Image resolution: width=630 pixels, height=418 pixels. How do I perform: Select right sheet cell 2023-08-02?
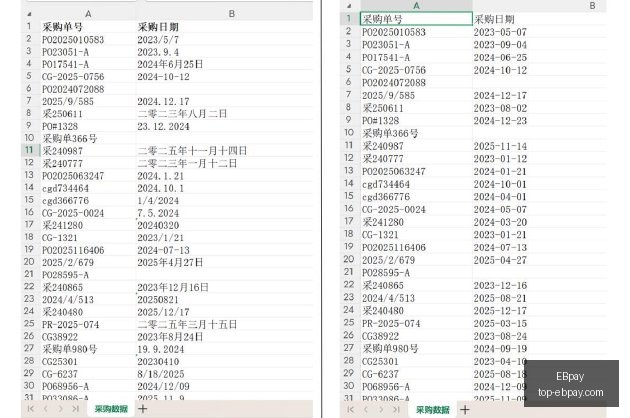point(540,108)
